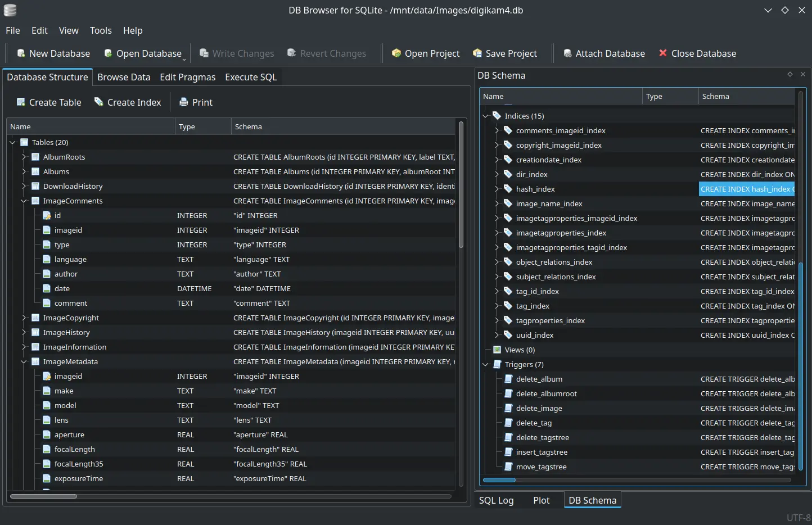Click the Schema column header in left pane
The image size is (812, 525).
tap(343, 126)
